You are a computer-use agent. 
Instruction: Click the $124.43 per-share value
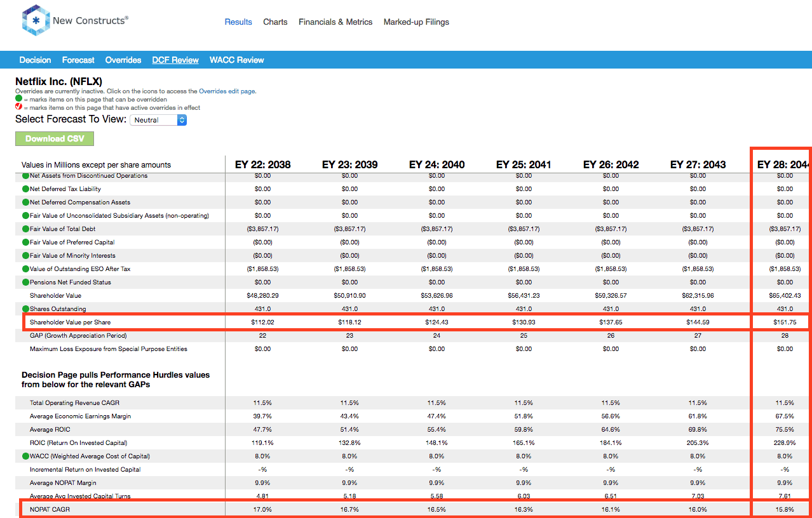[436, 322]
